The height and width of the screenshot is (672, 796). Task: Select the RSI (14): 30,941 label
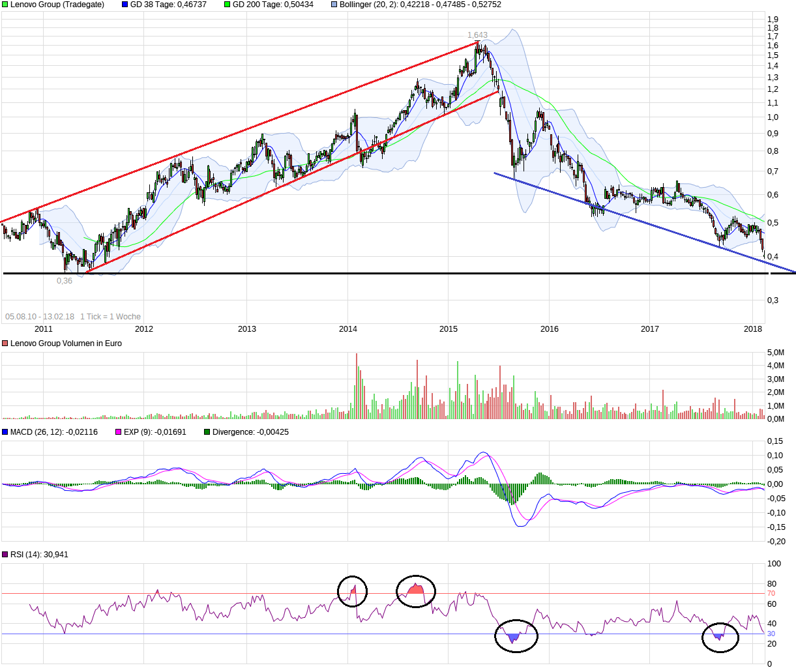tap(39, 555)
